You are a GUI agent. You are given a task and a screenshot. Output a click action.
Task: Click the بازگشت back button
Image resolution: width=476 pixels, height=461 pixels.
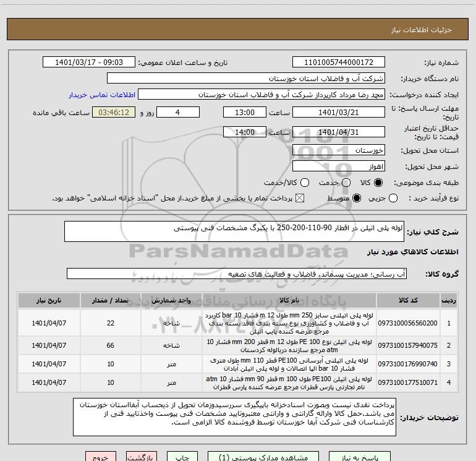pos(142,457)
